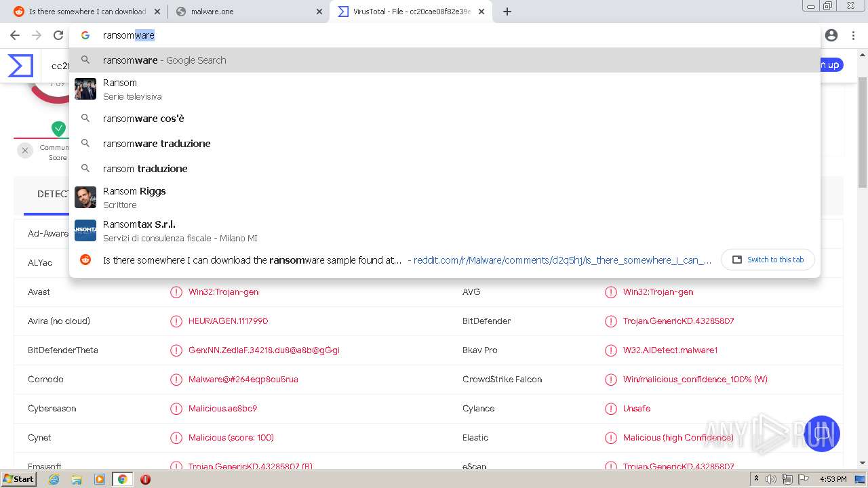Click the W32.AIDetect.malware1 result
Viewport: 868px width, 488px height.
pos(670,350)
